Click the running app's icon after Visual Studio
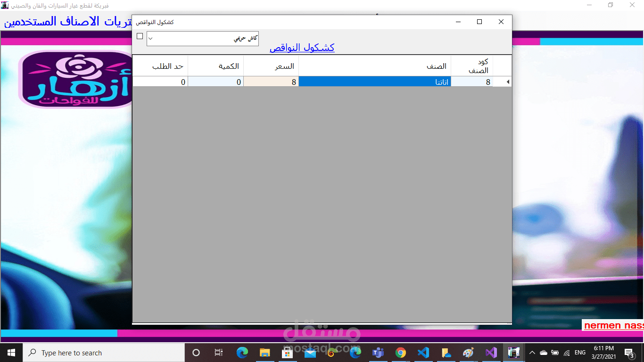This screenshot has height=362, width=644. [x=513, y=353]
